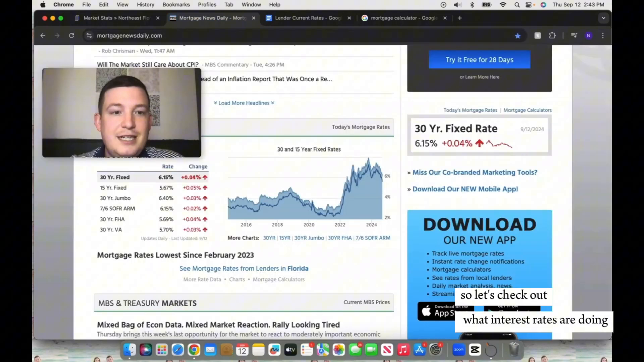Viewport: 644px width, 362px height.
Task: Open Current MBS Prices link
Action: 367,302
